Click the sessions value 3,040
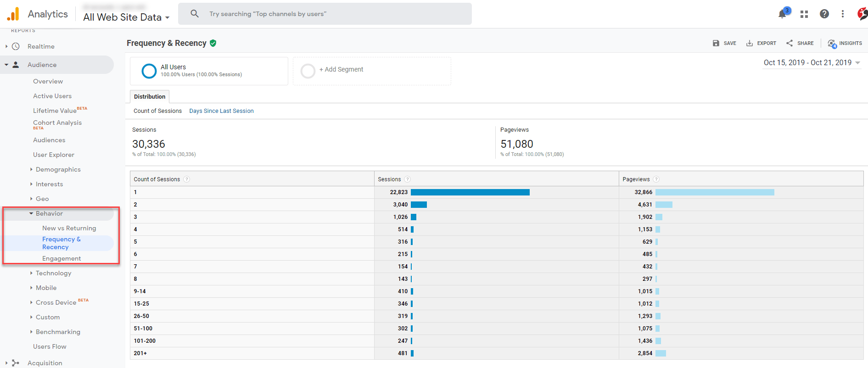 tap(400, 205)
